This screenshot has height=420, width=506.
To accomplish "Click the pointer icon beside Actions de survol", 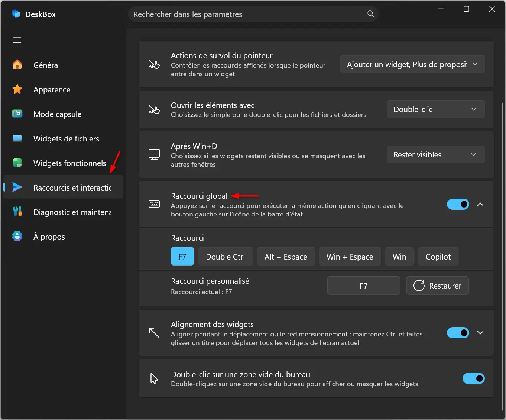I will coord(154,64).
